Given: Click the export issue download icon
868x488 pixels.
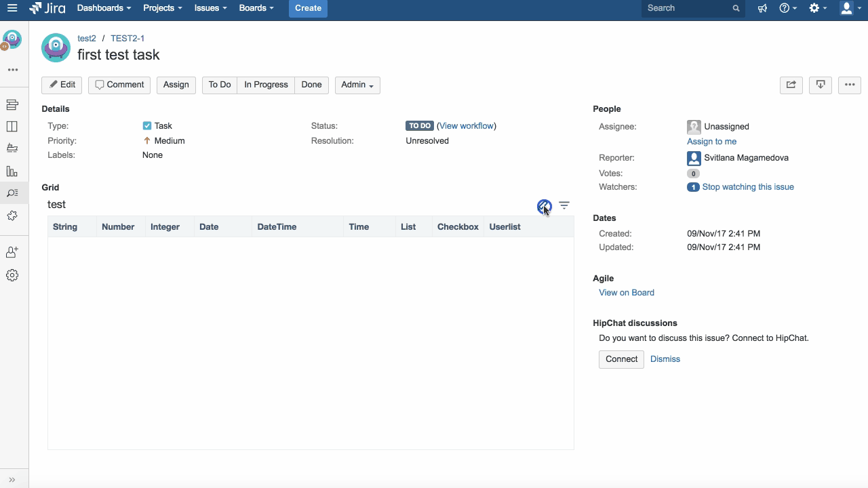Looking at the screenshot, I should (820, 85).
